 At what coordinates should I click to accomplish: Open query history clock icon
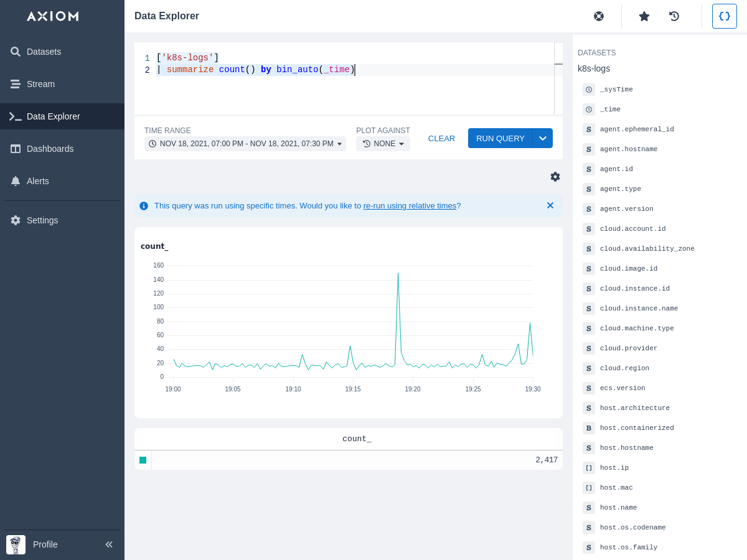point(674,16)
